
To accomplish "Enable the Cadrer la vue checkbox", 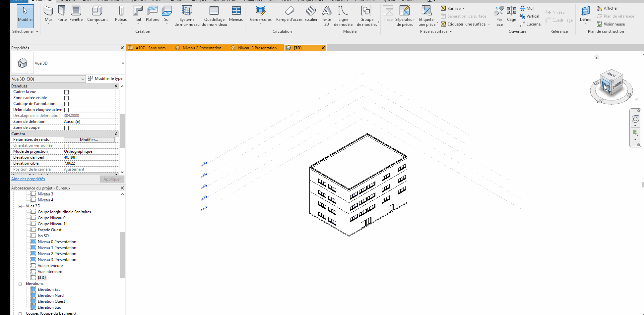I will pyautogui.click(x=66, y=92).
